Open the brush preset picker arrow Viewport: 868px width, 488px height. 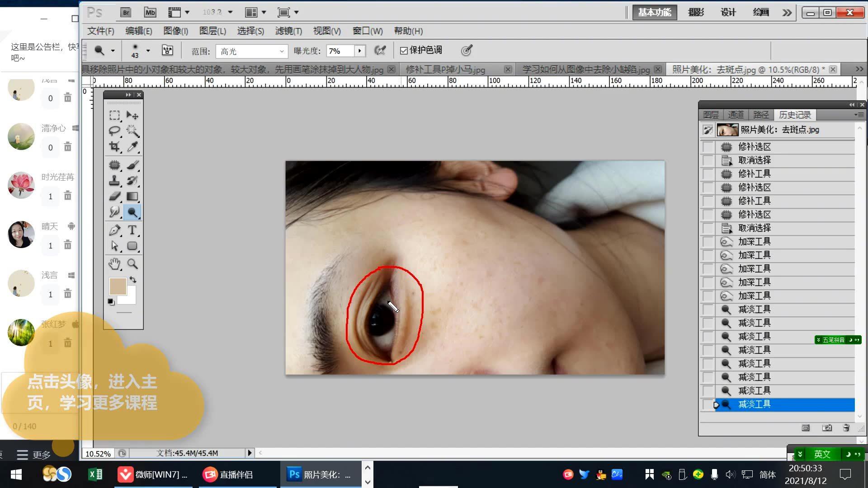point(148,51)
